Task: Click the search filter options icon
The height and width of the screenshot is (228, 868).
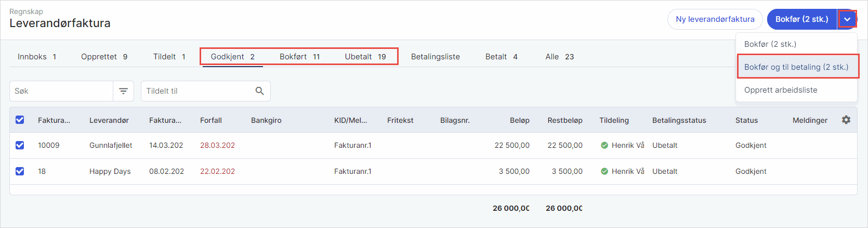Action: [x=123, y=91]
